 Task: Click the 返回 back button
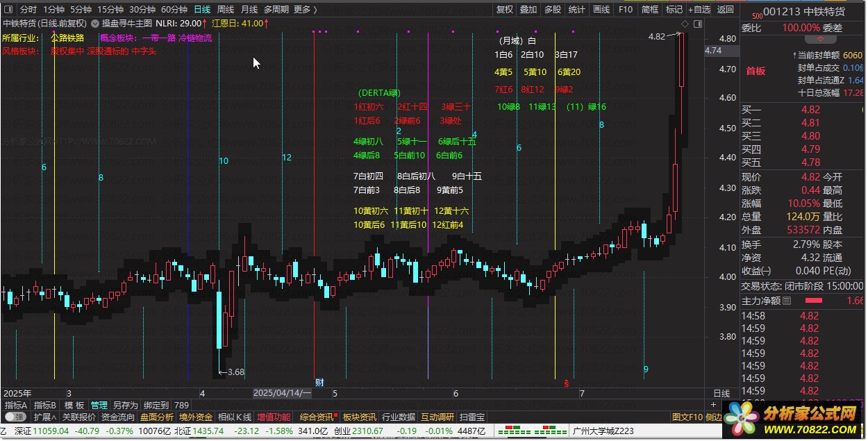[x=726, y=10]
